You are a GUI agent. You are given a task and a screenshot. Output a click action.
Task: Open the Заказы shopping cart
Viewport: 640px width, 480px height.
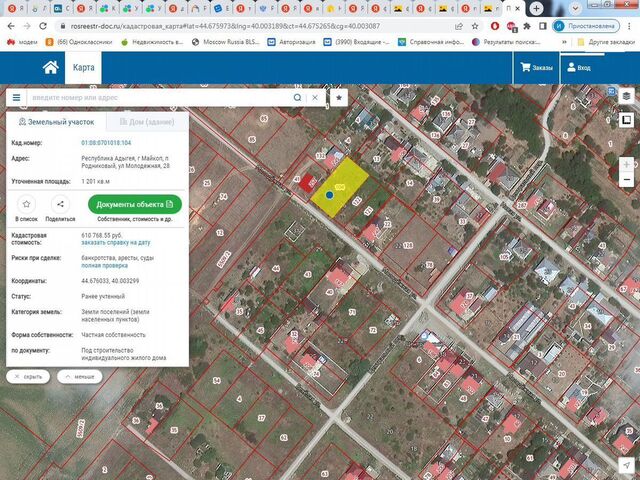536,68
